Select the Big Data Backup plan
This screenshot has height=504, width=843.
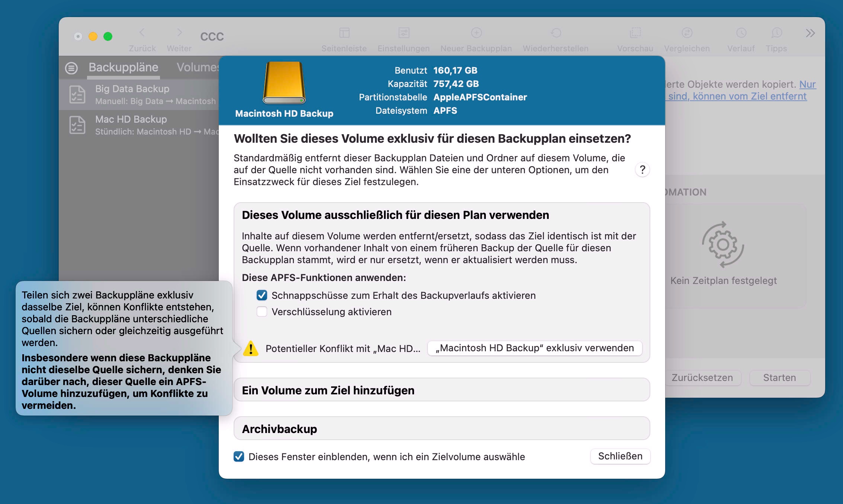coord(139,94)
